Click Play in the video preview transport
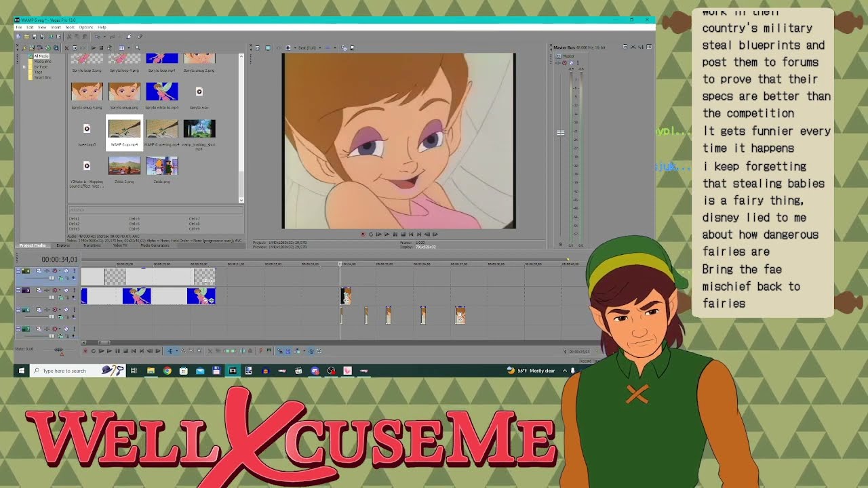 387,234
